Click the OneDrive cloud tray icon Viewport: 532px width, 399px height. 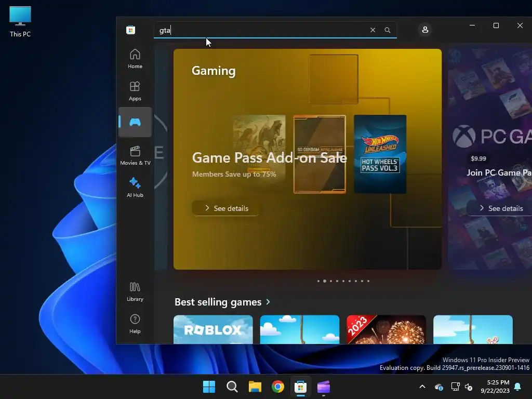tap(438, 387)
